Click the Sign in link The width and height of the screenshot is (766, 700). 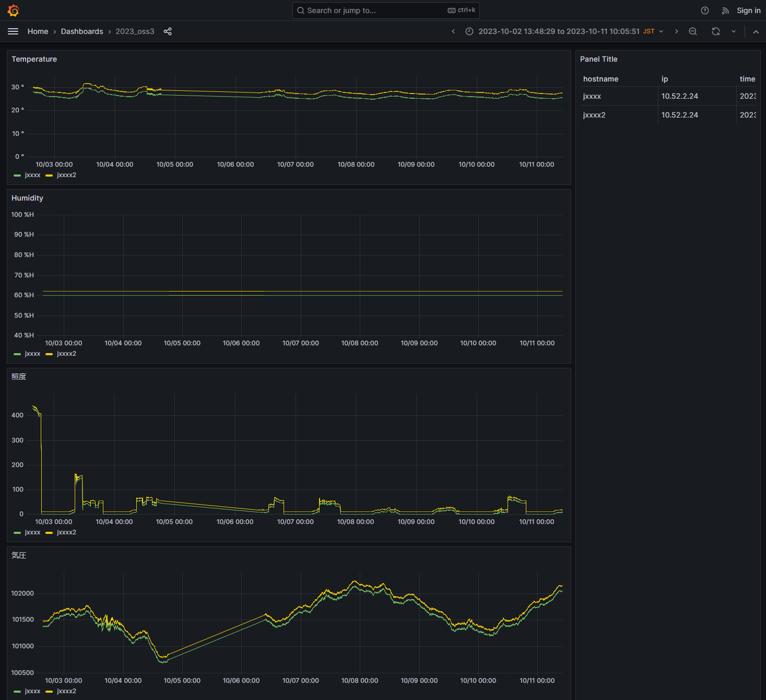point(748,10)
